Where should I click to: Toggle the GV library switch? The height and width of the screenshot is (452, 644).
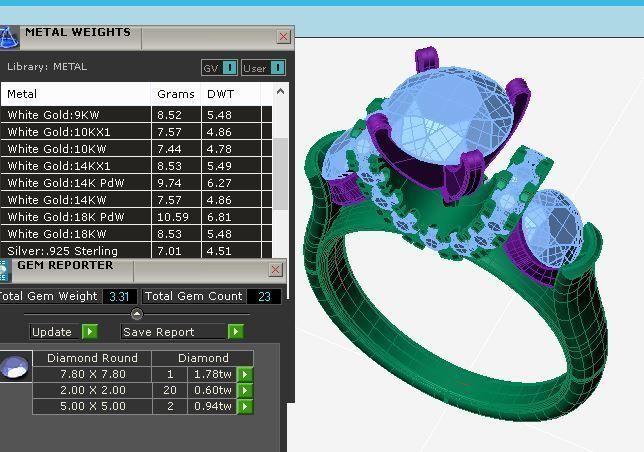tap(230, 68)
